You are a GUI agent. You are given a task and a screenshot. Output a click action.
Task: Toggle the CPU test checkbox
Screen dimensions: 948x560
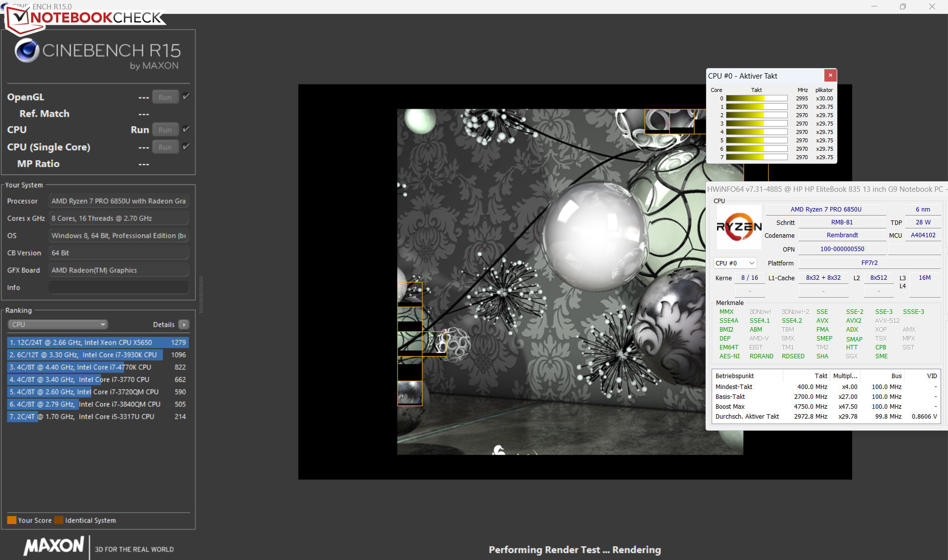click(186, 129)
